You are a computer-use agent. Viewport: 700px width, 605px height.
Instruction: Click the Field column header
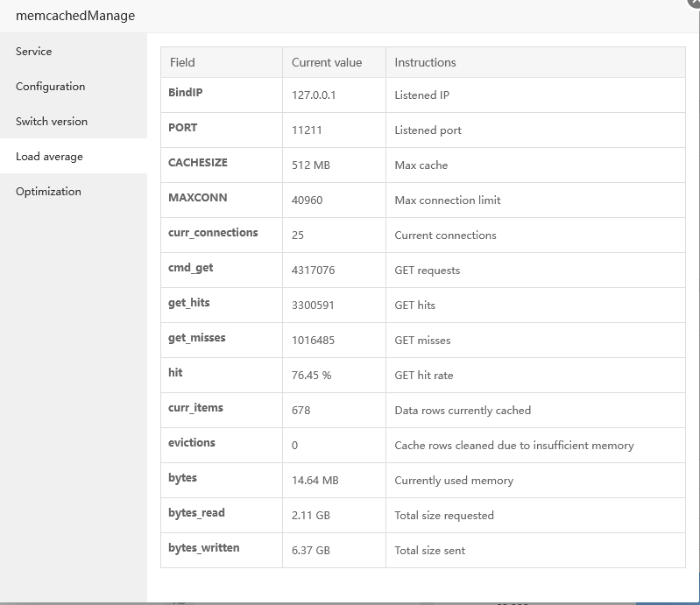click(182, 62)
